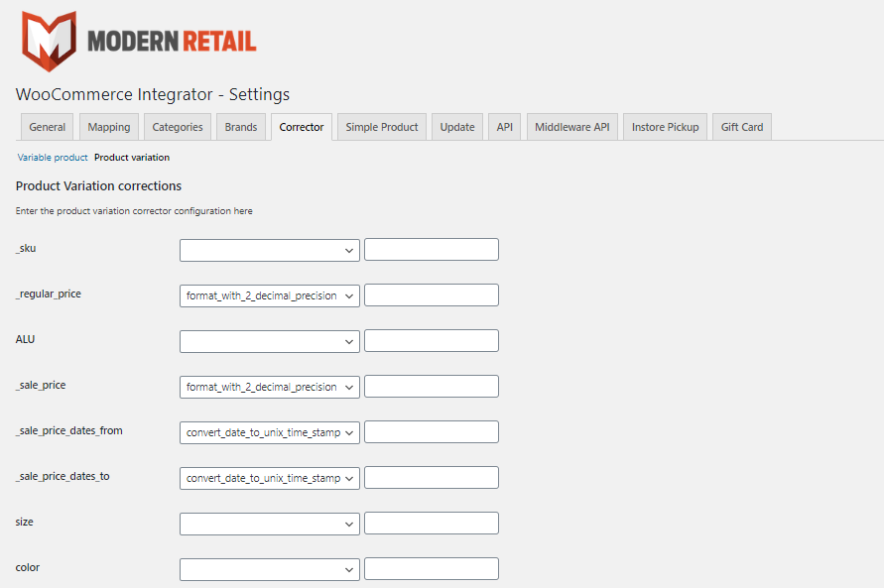Focus the _sku text input field
884x588 pixels.
(x=432, y=250)
